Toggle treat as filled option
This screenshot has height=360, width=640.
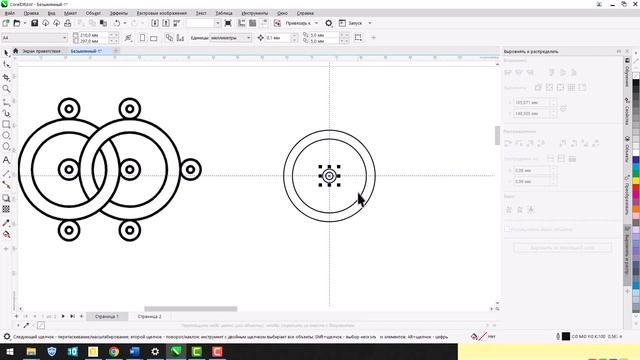358,38
